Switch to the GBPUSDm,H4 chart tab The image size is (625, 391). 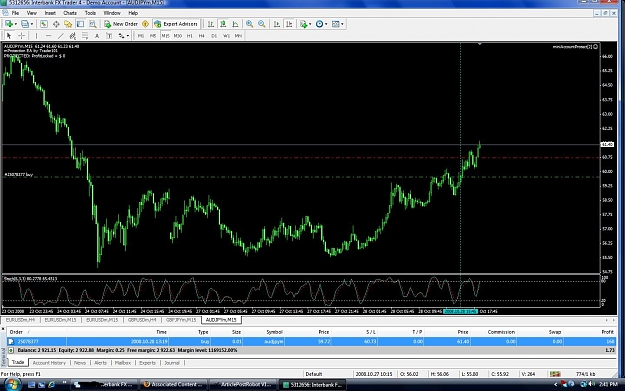click(x=142, y=320)
